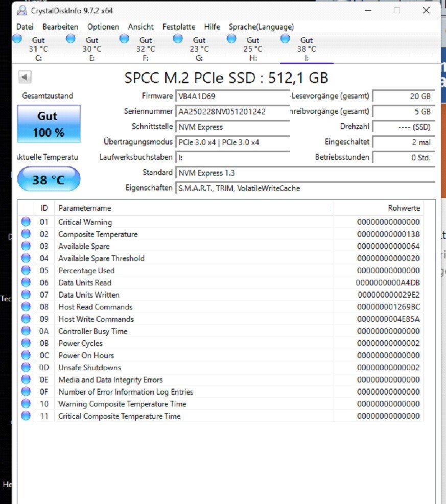
Task: Click the status icon for Host Read Commands
Action: click(x=26, y=306)
